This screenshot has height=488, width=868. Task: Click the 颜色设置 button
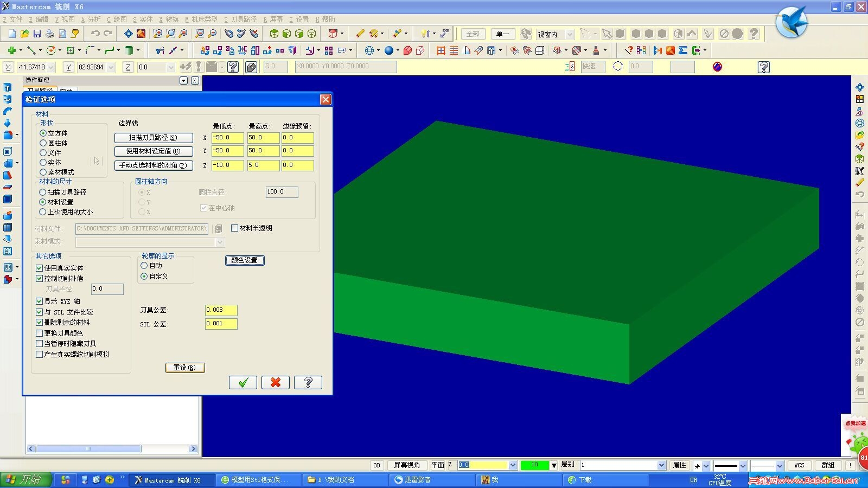click(245, 260)
